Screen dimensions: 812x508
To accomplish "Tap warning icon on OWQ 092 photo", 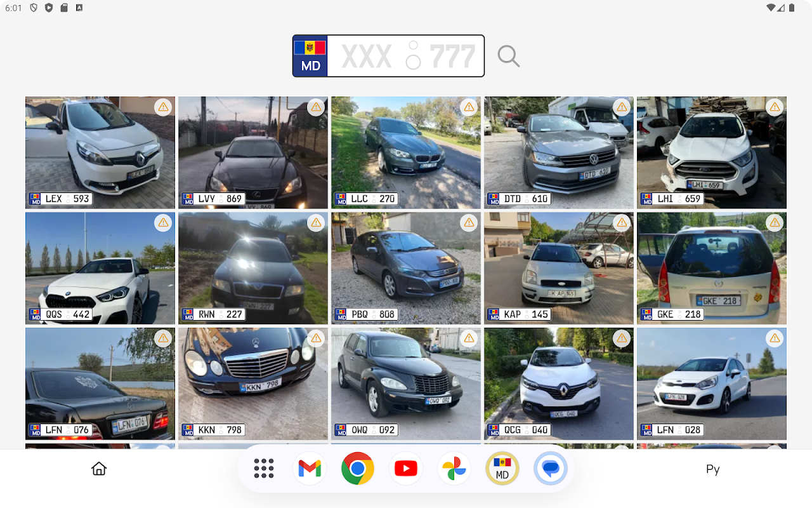I will point(469,338).
